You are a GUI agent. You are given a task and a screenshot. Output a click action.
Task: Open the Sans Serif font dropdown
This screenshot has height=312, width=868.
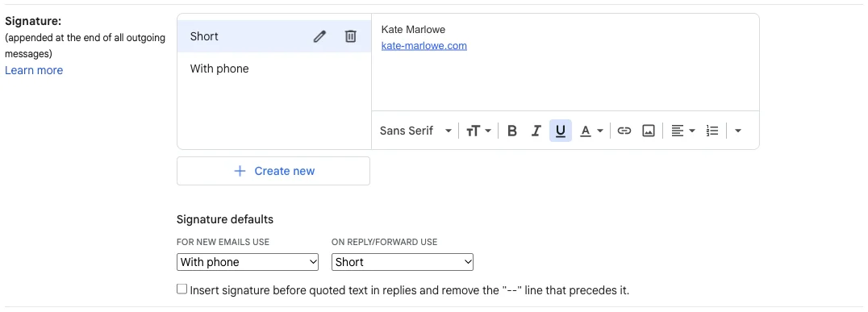(x=415, y=131)
